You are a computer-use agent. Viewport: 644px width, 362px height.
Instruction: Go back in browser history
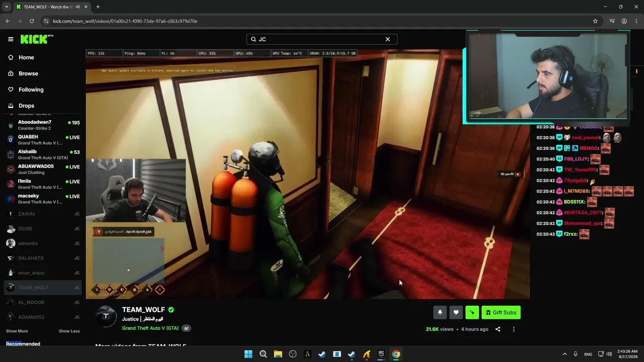tap(8, 21)
